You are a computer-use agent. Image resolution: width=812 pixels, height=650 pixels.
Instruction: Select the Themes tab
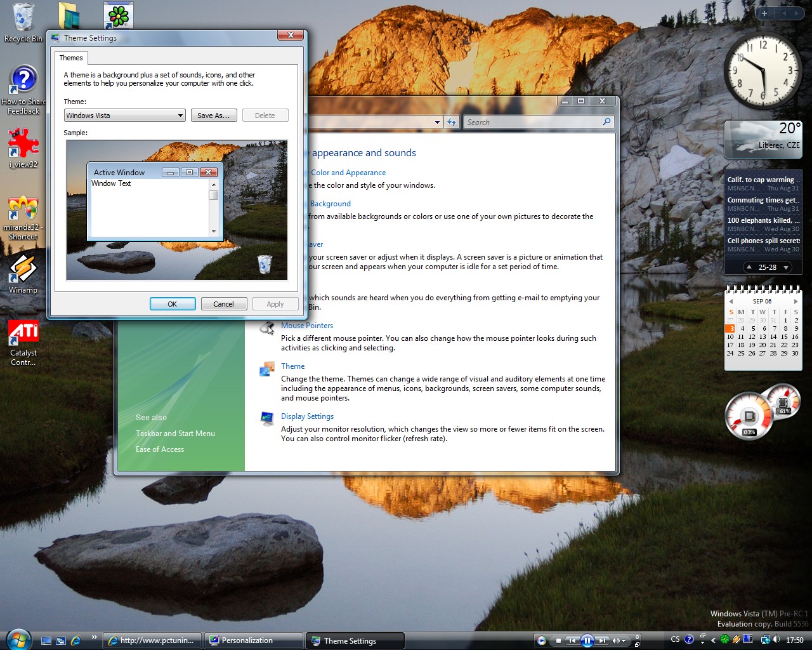point(71,58)
